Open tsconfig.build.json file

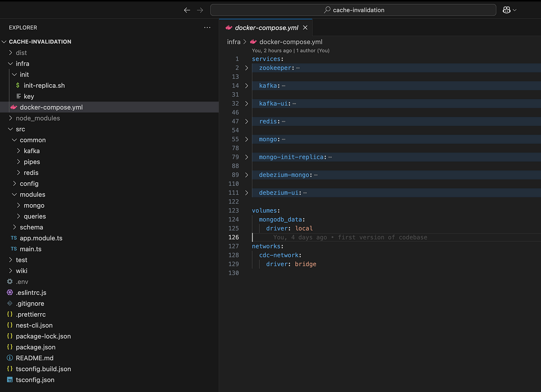[109, 369]
